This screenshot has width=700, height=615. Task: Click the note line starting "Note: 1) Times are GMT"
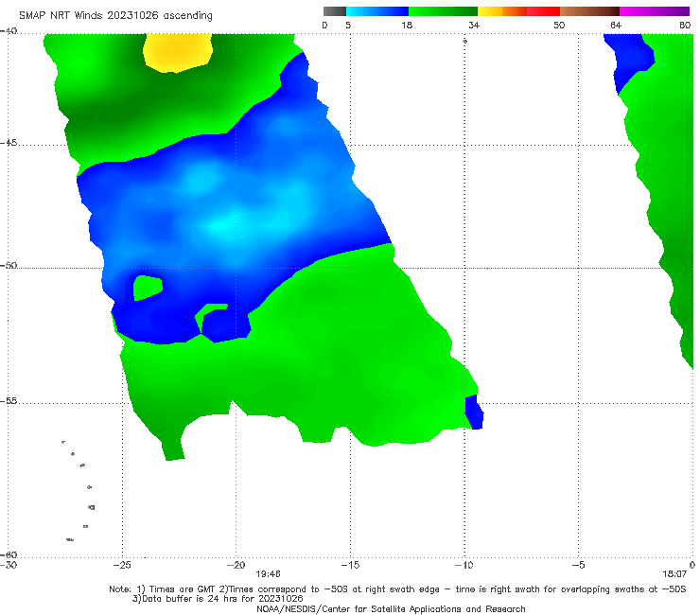(x=397, y=589)
